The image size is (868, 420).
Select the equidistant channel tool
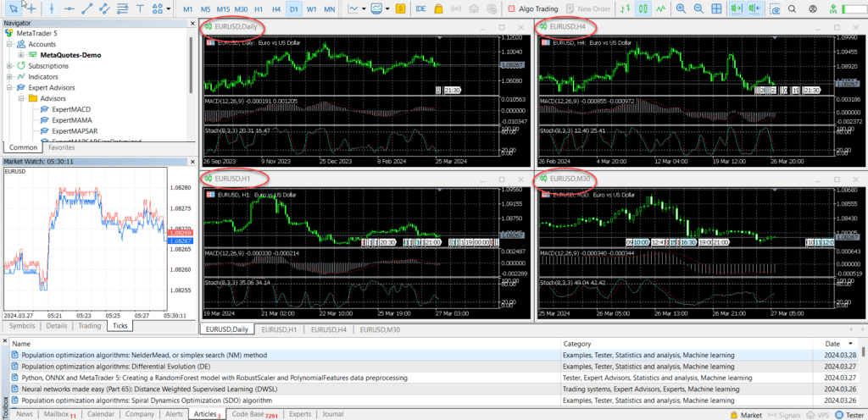(104, 8)
